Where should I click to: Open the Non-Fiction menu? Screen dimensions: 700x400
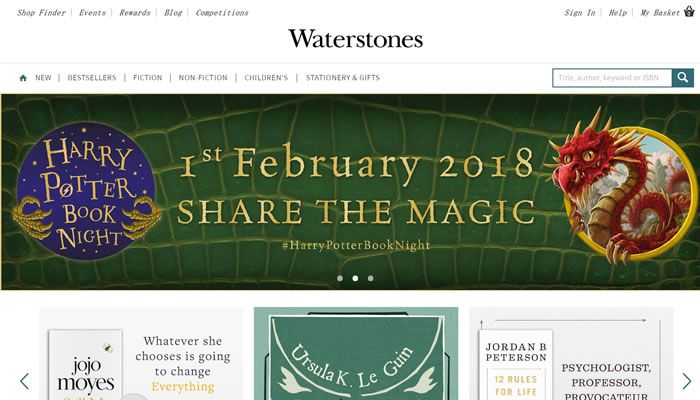[203, 78]
